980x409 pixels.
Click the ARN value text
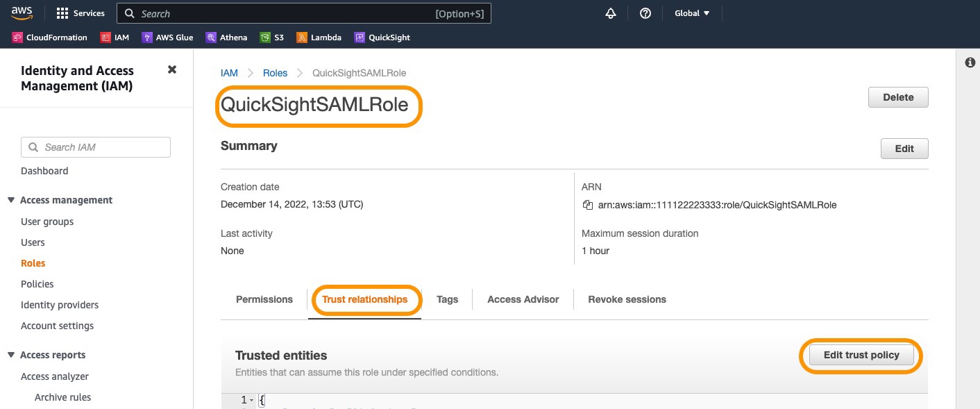pos(717,205)
